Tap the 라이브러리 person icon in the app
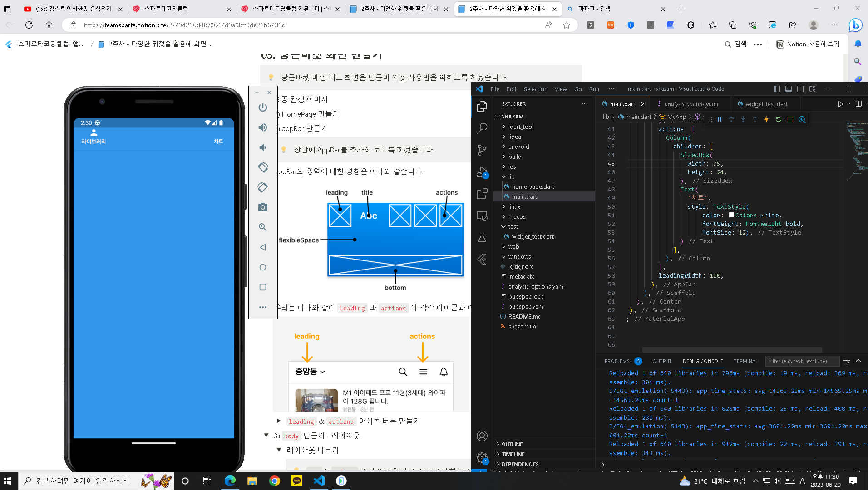 pyautogui.click(x=94, y=132)
